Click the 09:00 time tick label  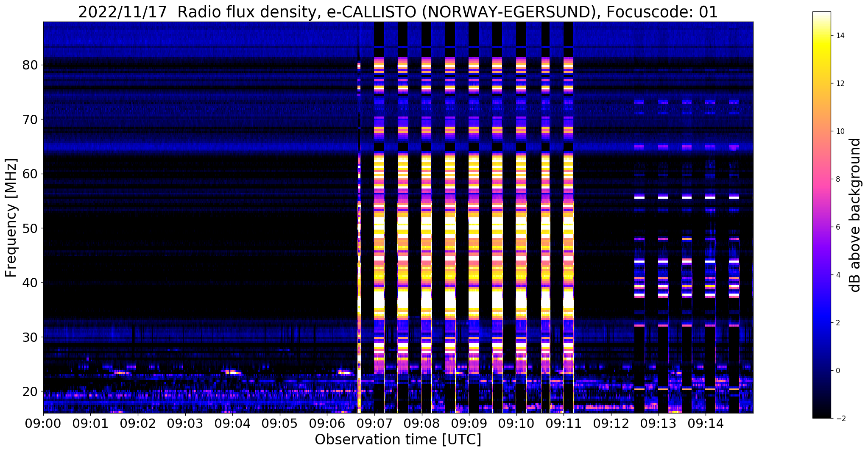(43, 423)
